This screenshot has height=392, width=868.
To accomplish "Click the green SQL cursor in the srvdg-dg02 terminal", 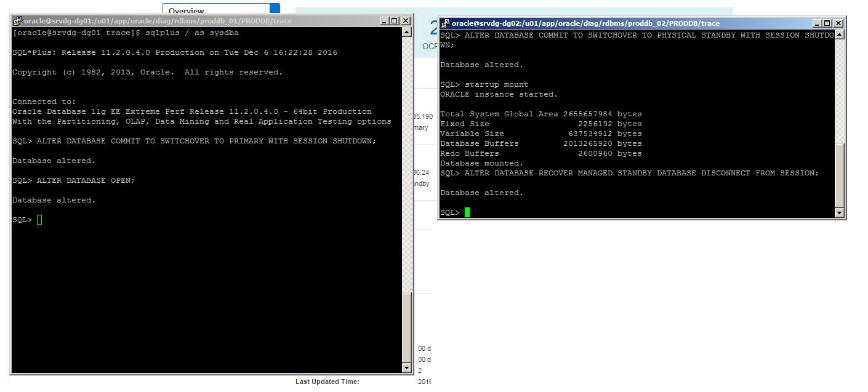I will (x=467, y=212).
